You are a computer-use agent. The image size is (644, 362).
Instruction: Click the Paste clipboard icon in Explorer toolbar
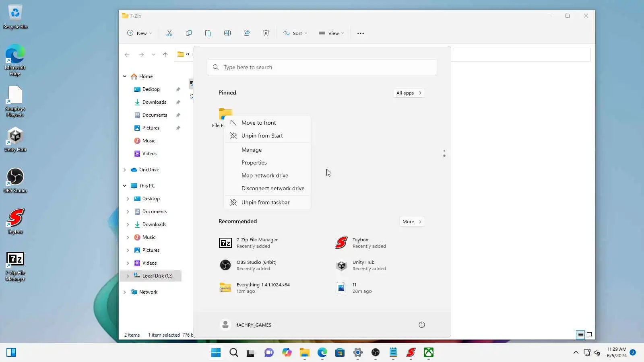pyautogui.click(x=208, y=33)
